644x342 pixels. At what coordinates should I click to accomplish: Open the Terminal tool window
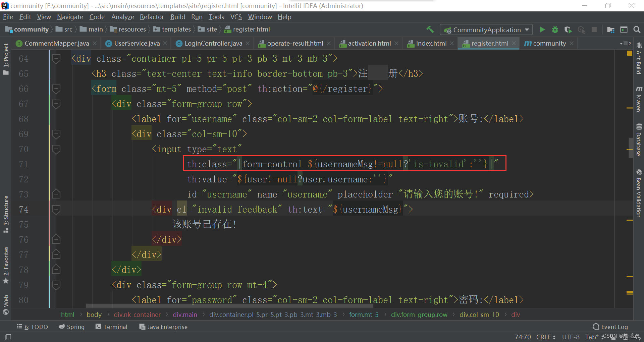tap(111, 327)
